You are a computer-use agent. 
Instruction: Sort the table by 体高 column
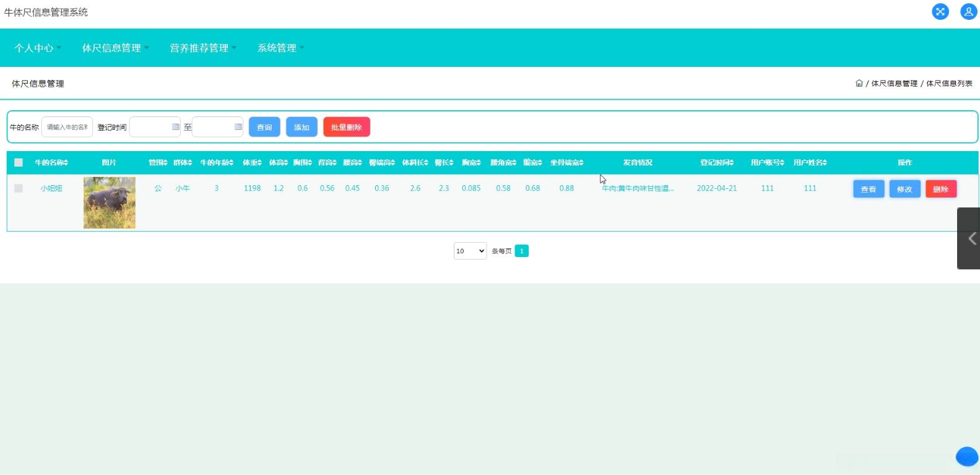coord(279,163)
